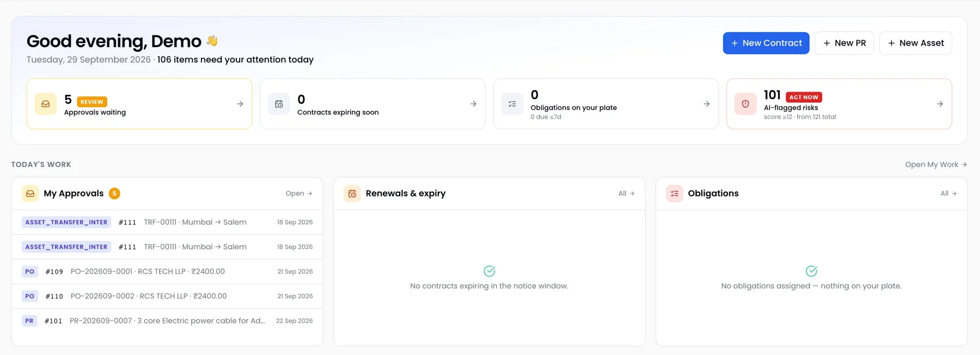
Task: Open approval PO-202609-0001 RCS TECH LLP
Action: (167, 272)
